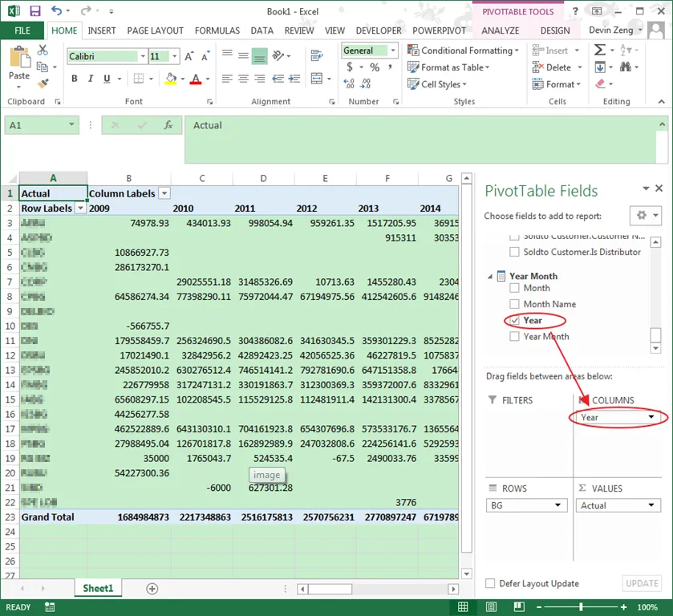Increase font size with the large A icon

click(189, 56)
